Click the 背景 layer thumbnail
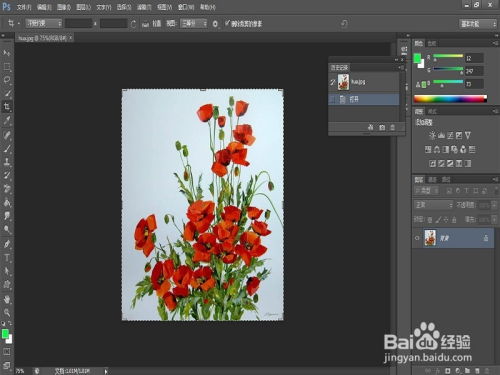This screenshot has height=375, width=500. (430, 238)
